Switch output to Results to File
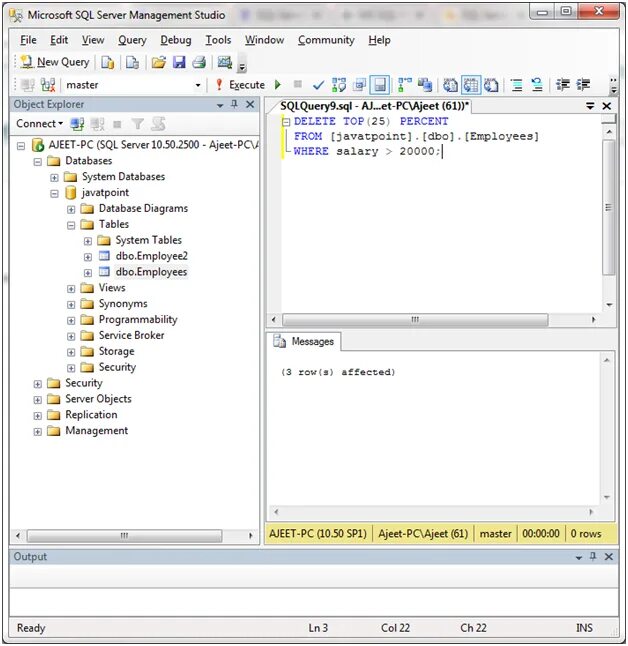Viewport: 628px width, 646px height. click(x=491, y=85)
